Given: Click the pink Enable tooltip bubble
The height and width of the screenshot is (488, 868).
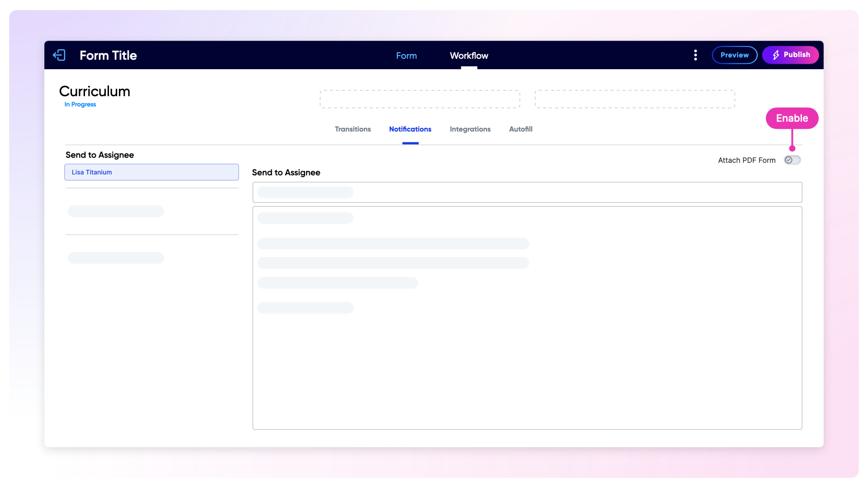Looking at the screenshot, I should tap(792, 118).
